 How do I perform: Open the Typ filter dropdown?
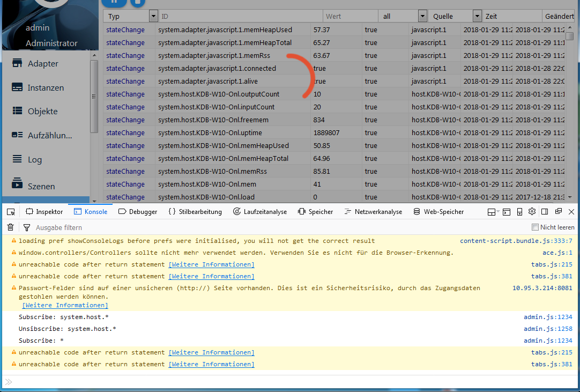(153, 17)
